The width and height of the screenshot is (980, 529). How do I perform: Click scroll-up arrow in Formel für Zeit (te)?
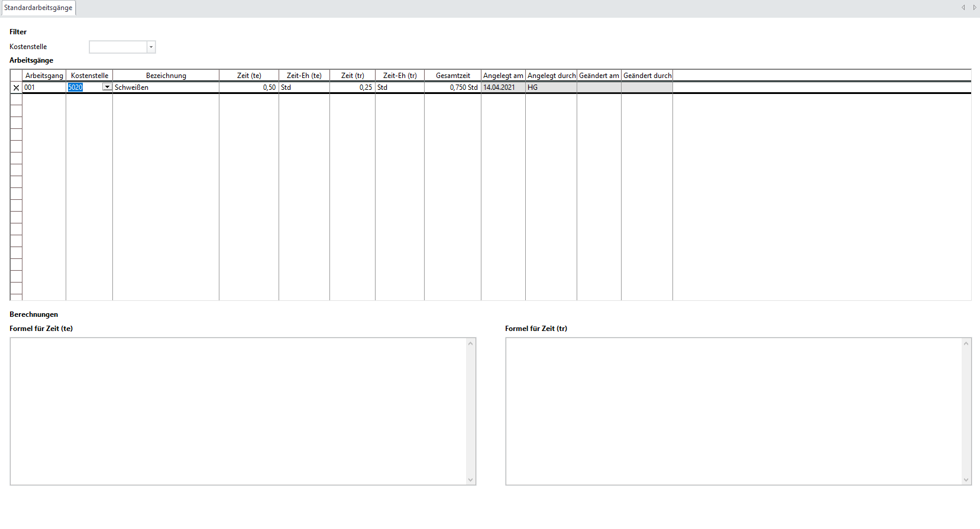[x=471, y=343]
